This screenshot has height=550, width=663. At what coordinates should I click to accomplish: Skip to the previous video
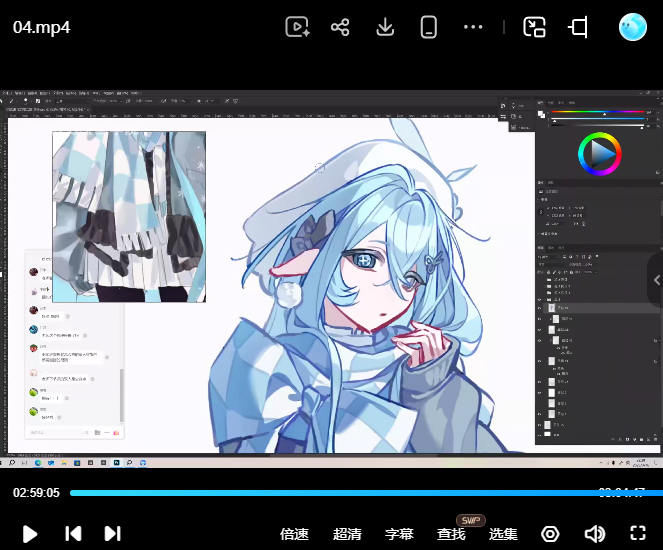pos(73,534)
